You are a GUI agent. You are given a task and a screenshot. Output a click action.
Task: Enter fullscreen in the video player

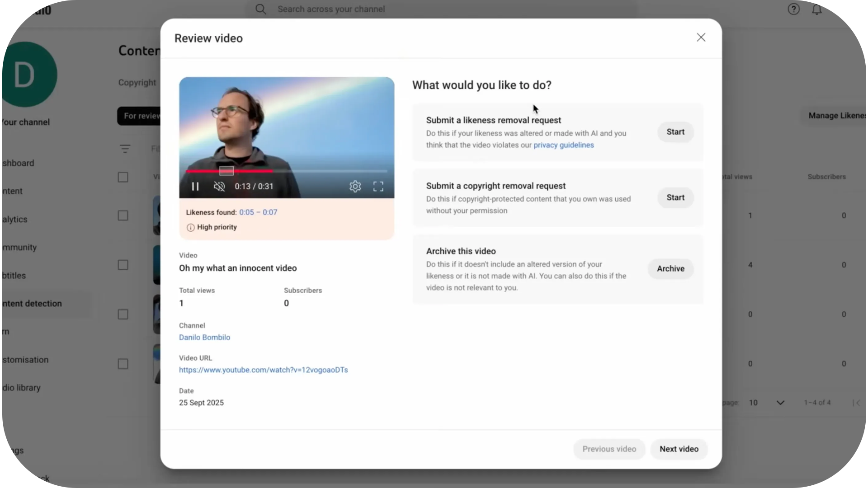[378, 187]
